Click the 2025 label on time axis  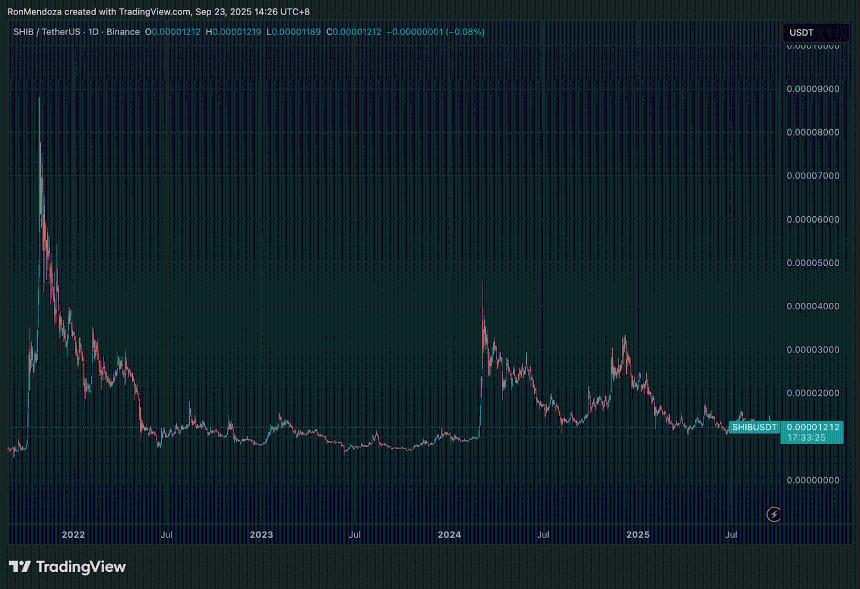coord(637,535)
